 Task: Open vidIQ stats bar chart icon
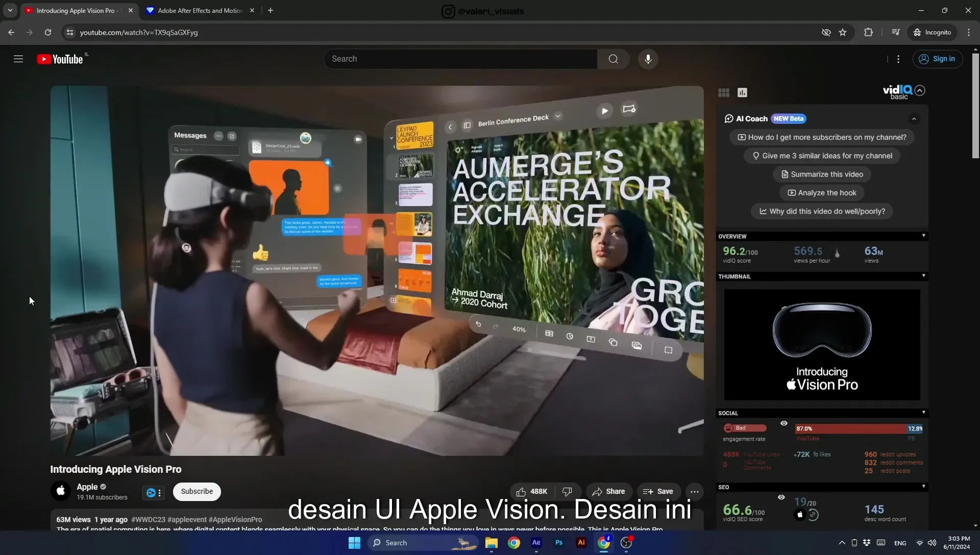742,92
